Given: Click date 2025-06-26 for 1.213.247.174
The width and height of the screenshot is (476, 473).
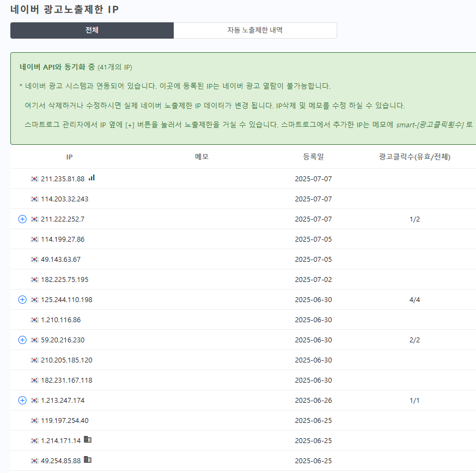Looking at the screenshot, I should pos(313,401).
